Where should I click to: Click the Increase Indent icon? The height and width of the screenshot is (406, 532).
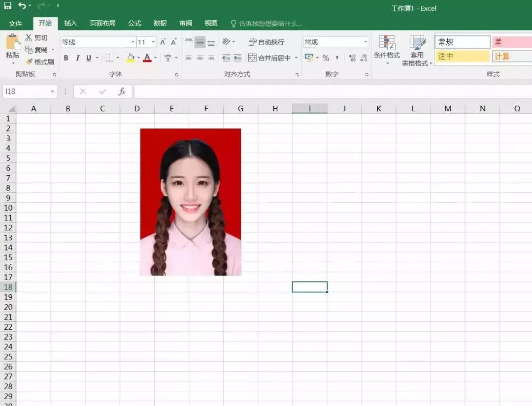[237, 58]
